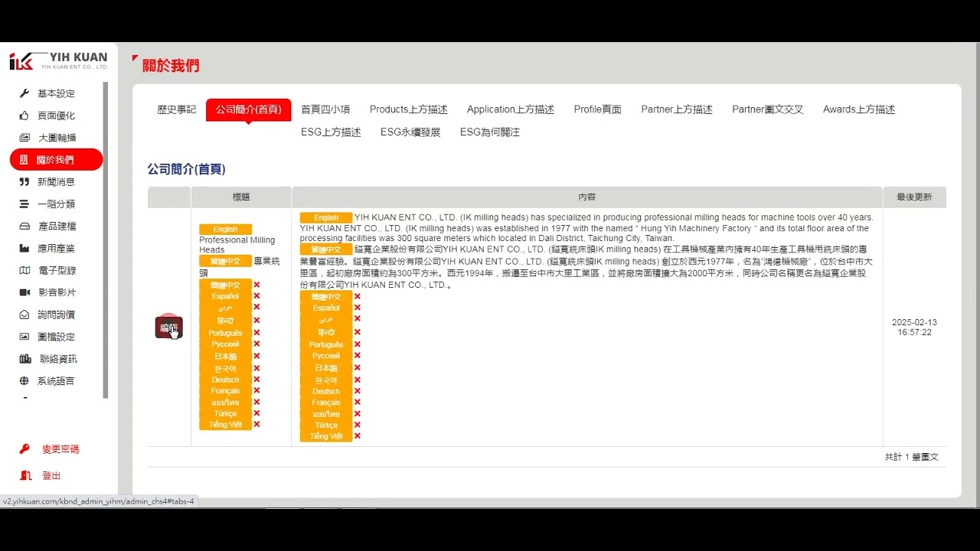The image size is (980, 551).
Task: Click the sidebar vertical scrollbar
Action: pyautogui.click(x=106, y=240)
